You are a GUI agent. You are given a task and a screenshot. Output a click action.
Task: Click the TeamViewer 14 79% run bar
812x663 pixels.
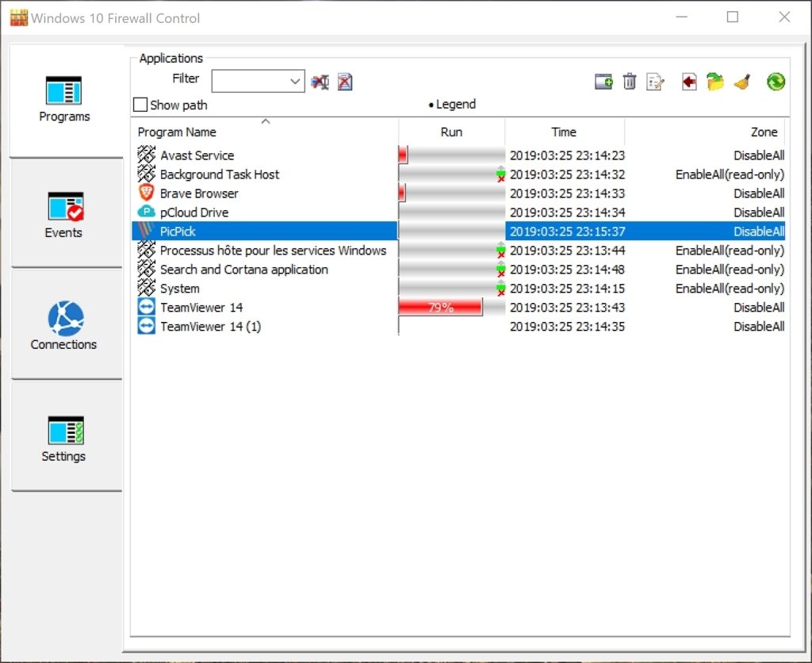[441, 307]
